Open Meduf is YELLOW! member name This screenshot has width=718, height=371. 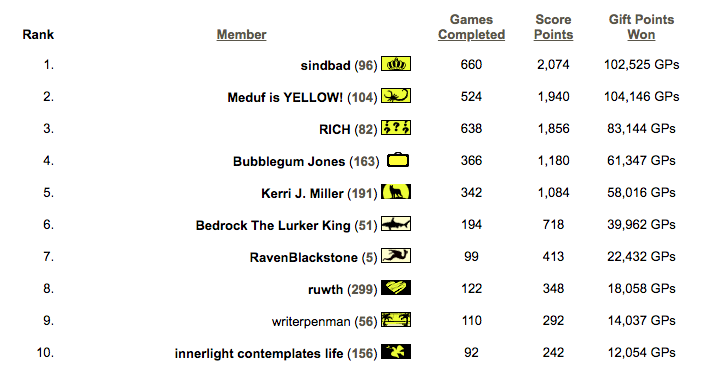click(x=285, y=98)
